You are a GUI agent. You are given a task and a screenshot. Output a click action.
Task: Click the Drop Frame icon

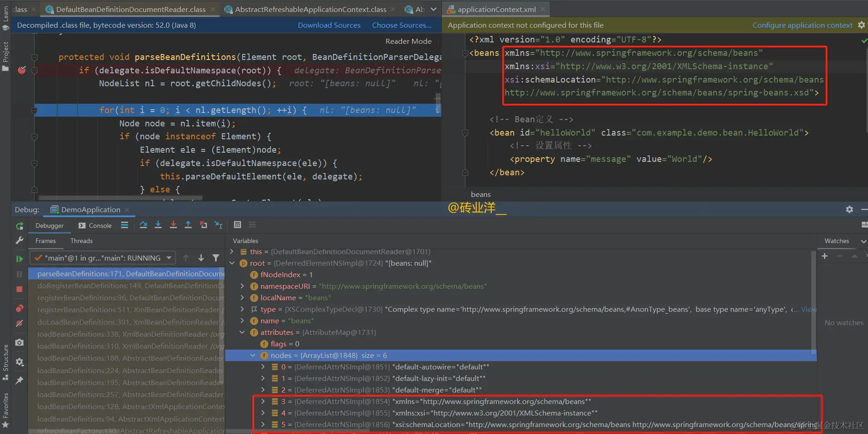point(203,225)
